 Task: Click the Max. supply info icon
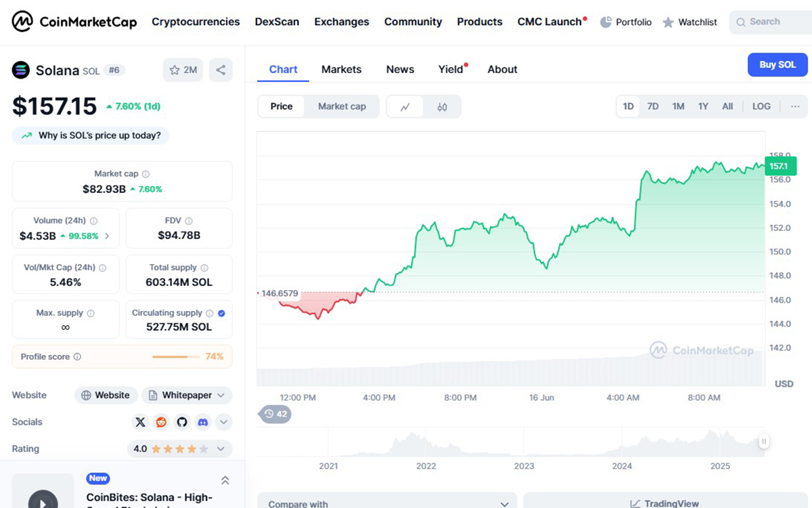[x=91, y=313]
